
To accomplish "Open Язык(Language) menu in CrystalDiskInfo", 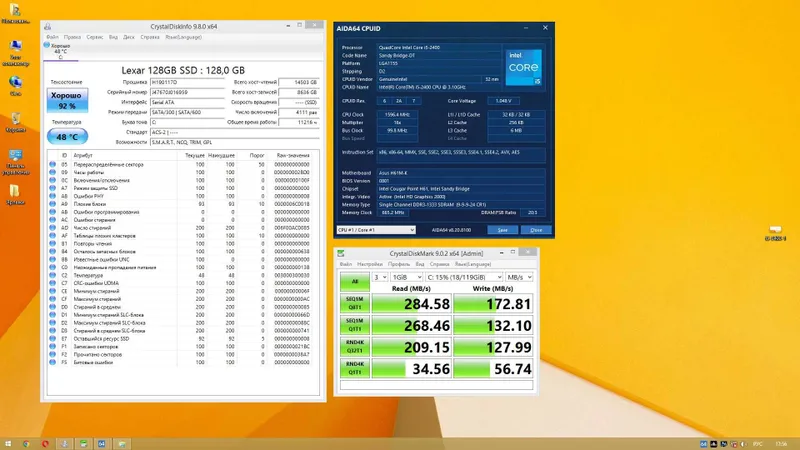I will (x=184, y=37).
